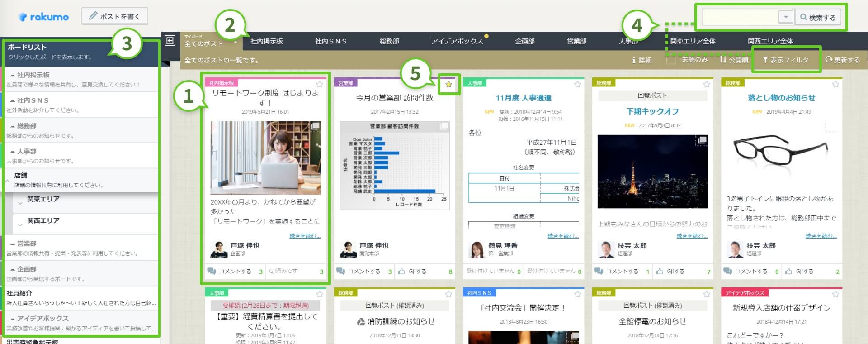The height and width of the screenshot is (344, 868).
Task: Change sort order with 公開順
Action: point(734,60)
